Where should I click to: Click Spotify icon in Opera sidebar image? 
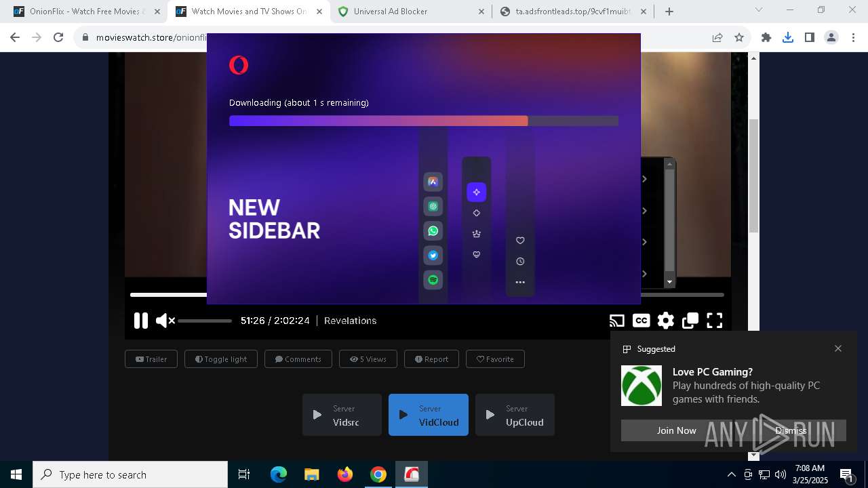click(x=433, y=280)
